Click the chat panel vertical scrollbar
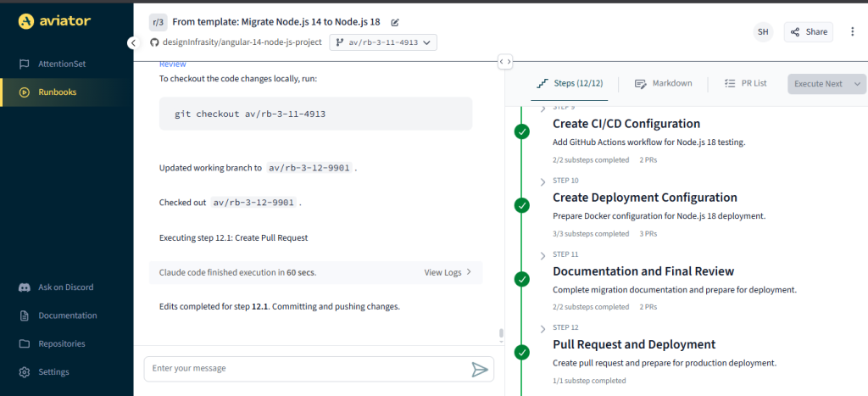Viewport: 868px width, 396px height. point(501,333)
